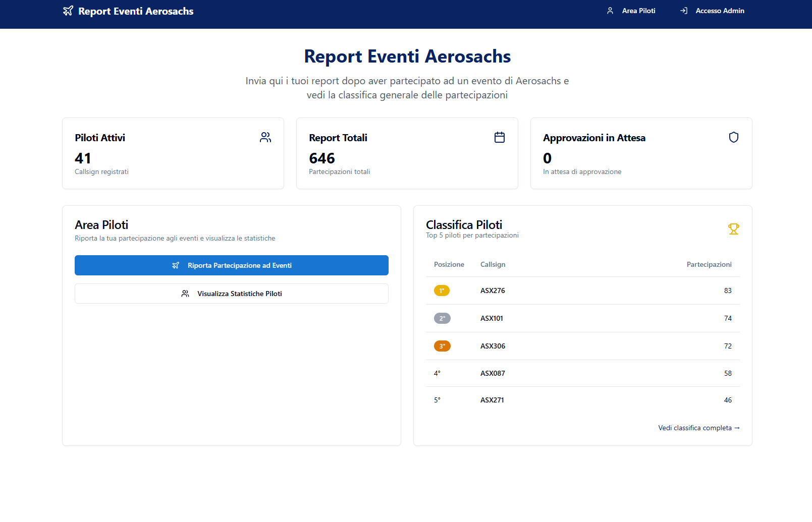812x522 pixels.
Task: Click the Partecipazioni column header
Action: [x=709, y=264]
